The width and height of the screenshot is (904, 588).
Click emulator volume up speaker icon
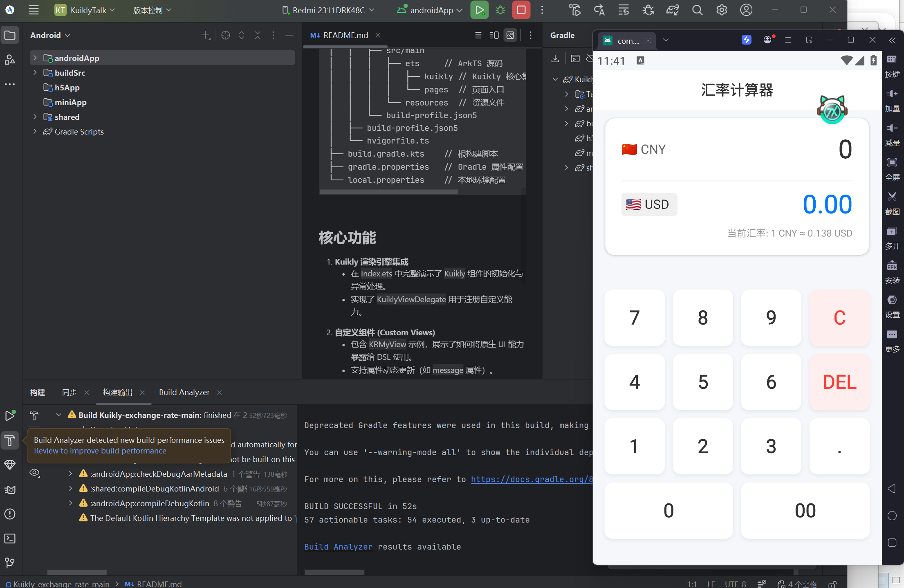[x=892, y=94]
